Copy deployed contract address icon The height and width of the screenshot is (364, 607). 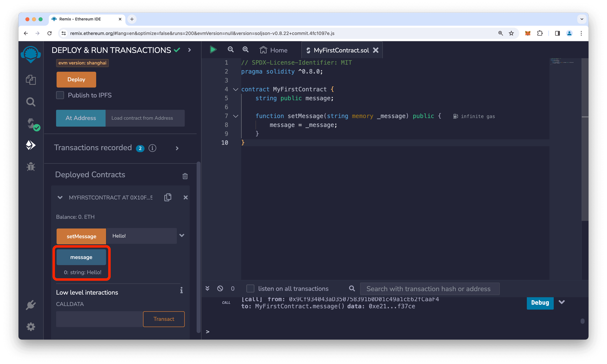[168, 197]
